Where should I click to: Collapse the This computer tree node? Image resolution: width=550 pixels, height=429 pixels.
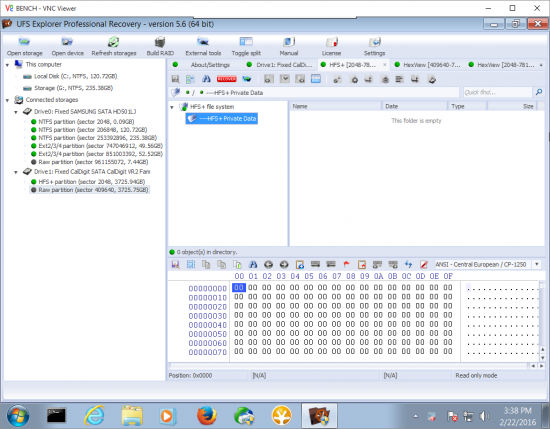(x=7, y=65)
